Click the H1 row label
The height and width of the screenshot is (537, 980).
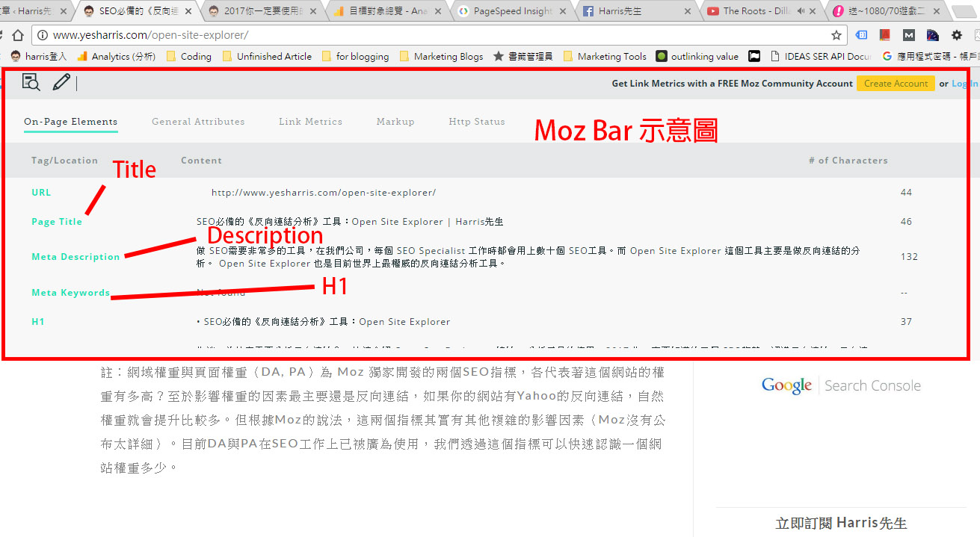pos(38,322)
